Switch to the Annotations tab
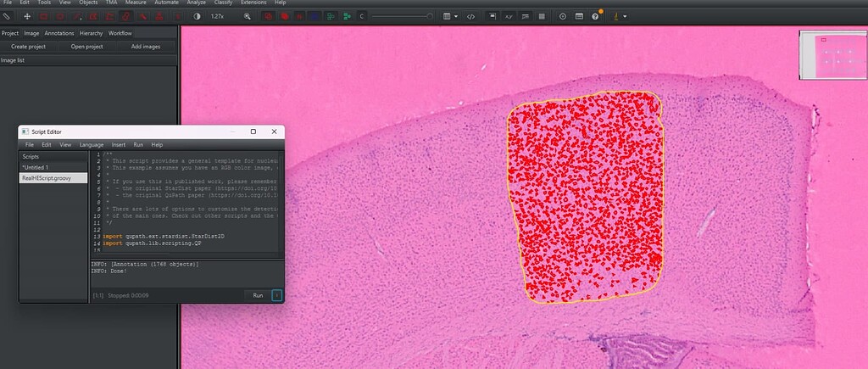Screen dimensions: 868x369 [59, 33]
